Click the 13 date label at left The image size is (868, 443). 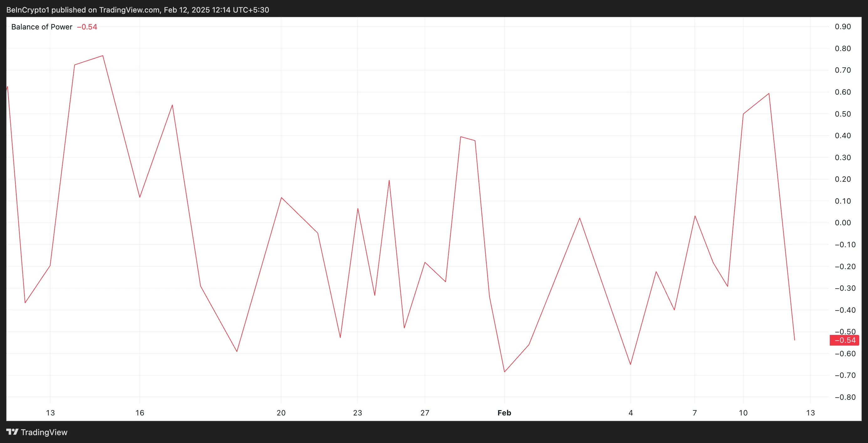click(x=50, y=413)
